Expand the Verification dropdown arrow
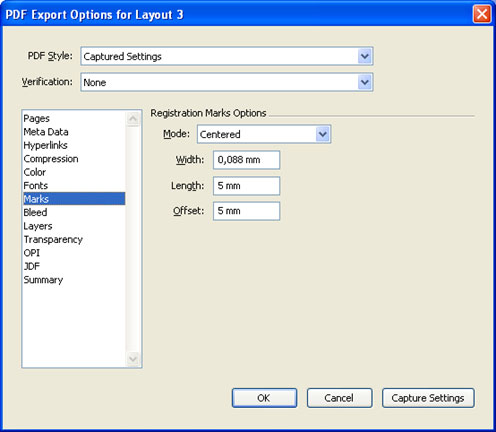496x432 pixels. click(365, 82)
